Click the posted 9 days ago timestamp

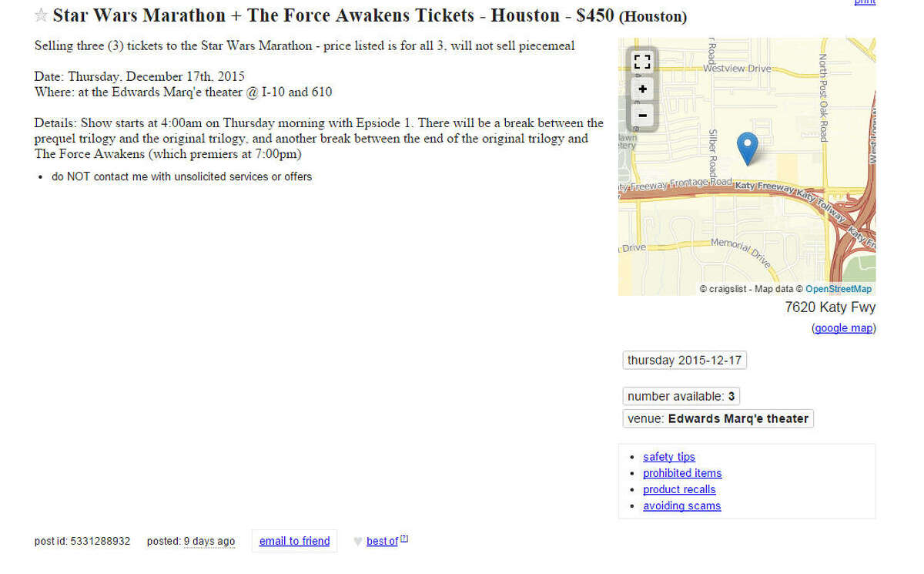click(x=209, y=542)
